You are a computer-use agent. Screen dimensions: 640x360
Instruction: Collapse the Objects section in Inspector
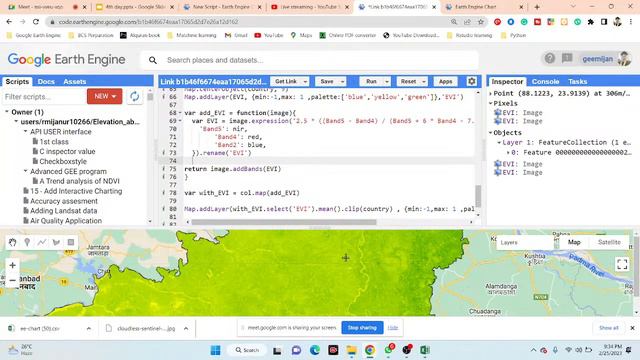tap(491, 133)
